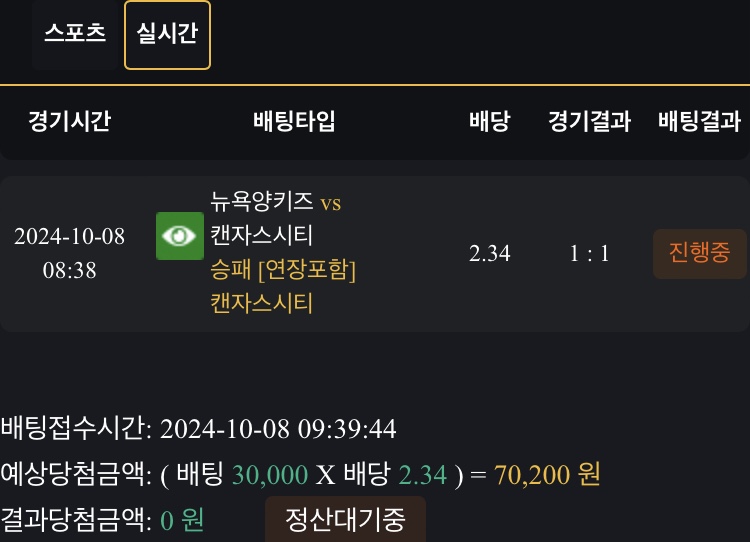Click the 1 : 1 match score

click(x=589, y=253)
